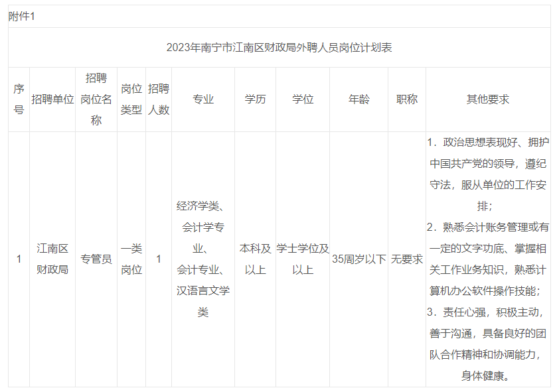Click the 无要求 title requirement cell
557x392 pixels.
coord(407,259)
